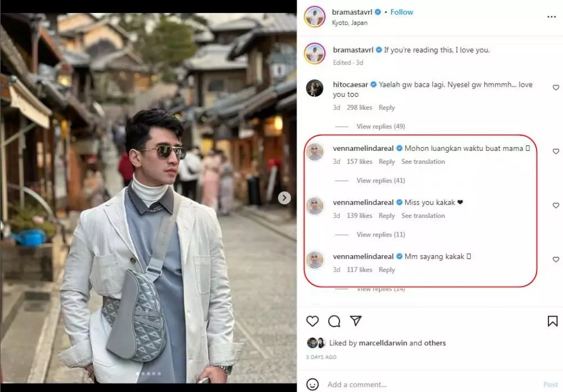Viewport: 563px width, 392px height.
Task: See translation of vennamelindareal's comment
Action: 423,161
